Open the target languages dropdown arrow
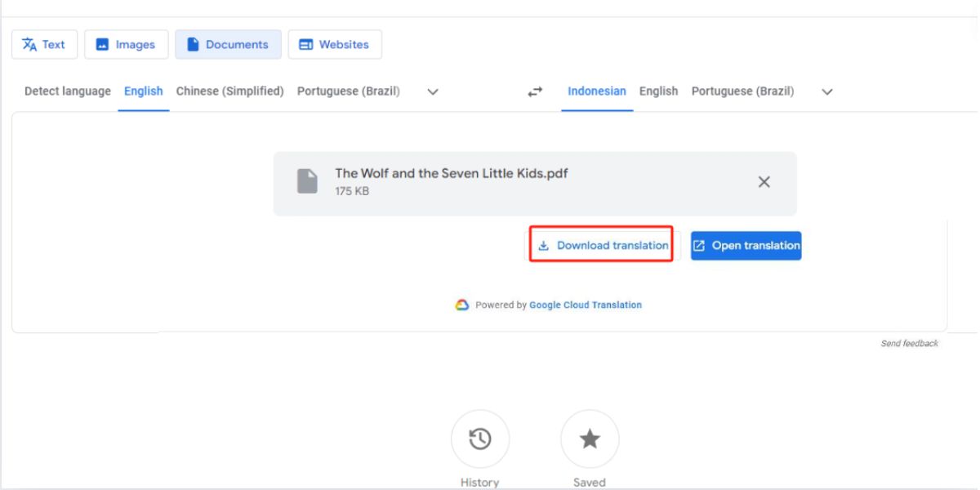Screen dimensions: 980x490 [826, 91]
